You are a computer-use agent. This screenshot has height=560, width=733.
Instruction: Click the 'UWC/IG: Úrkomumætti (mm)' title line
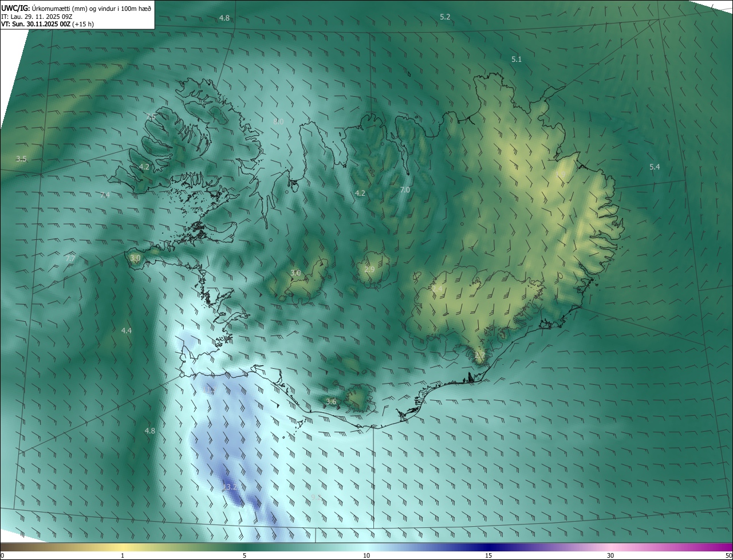pos(77,8)
